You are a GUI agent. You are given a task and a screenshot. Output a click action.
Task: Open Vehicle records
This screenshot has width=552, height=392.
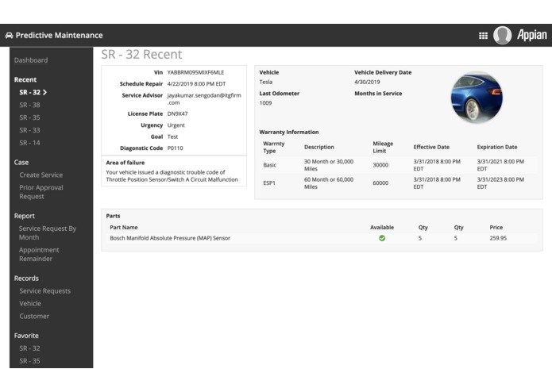pos(30,304)
